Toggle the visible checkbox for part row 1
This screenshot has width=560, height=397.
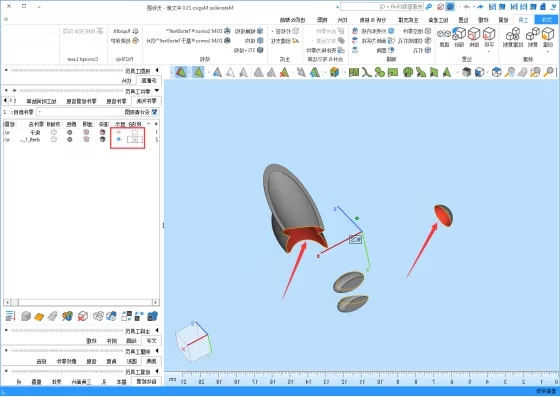click(x=135, y=132)
